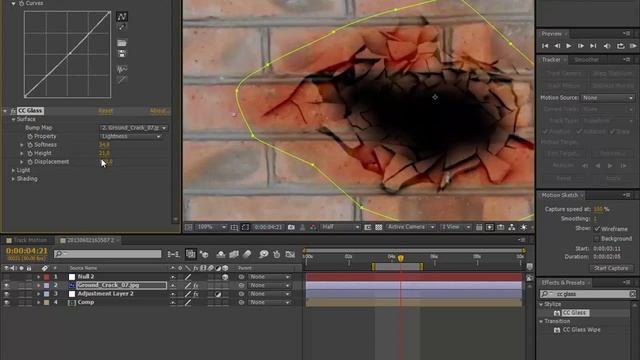Toggle the Softness stopwatch

30,145
